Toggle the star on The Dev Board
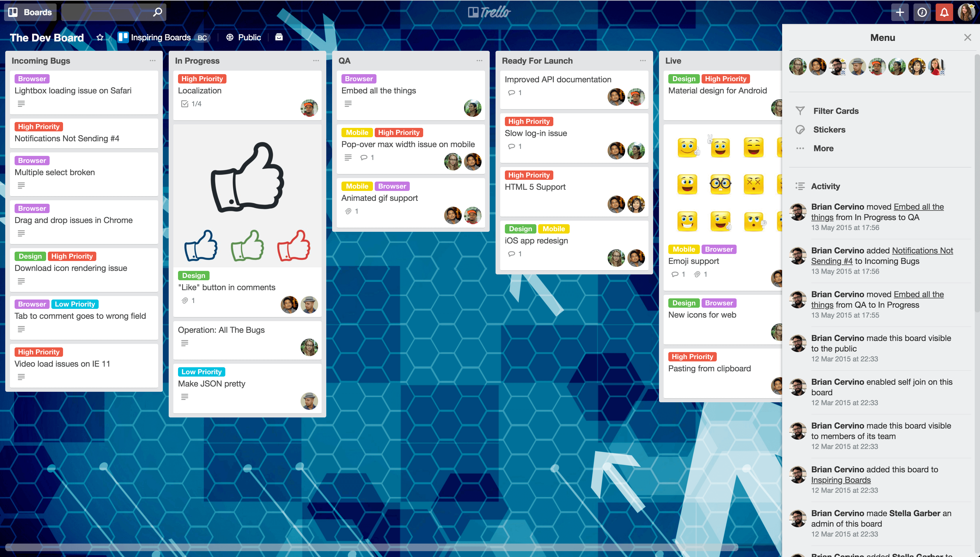Image resolution: width=980 pixels, height=557 pixels. [100, 36]
